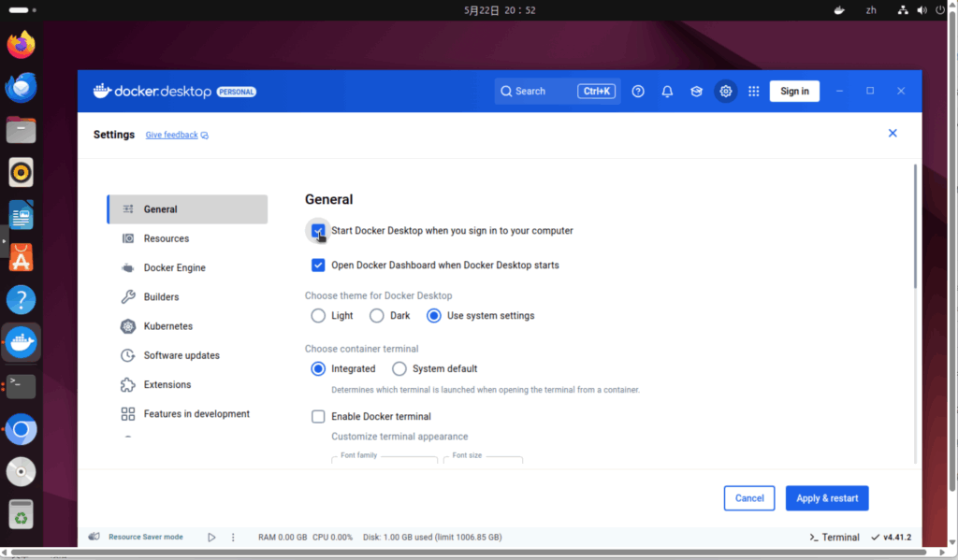Open the help question mark icon

coord(638,91)
